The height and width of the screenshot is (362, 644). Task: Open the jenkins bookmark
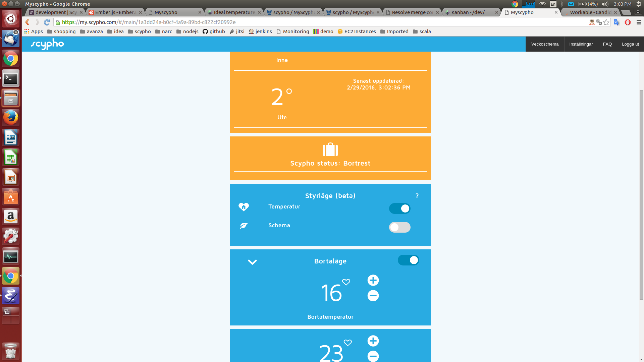260,32
